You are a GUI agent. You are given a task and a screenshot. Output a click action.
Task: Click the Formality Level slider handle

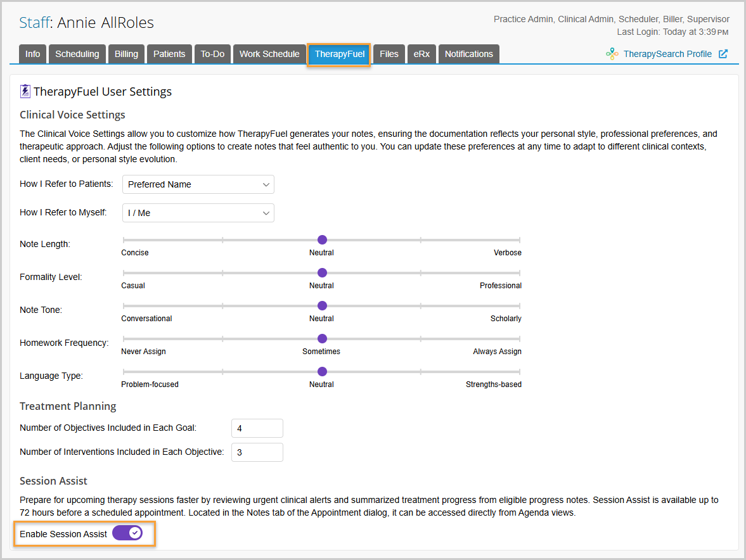click(322, 272)
